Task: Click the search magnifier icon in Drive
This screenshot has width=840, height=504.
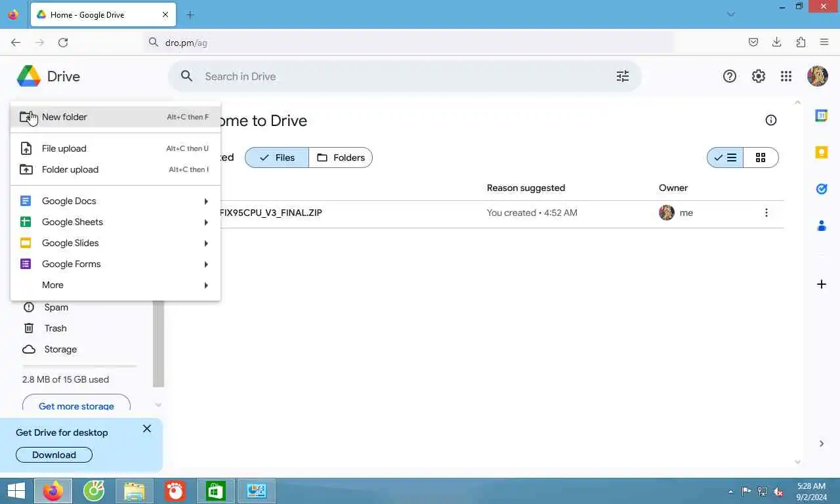Action: pyautogui.click(x=187, y=76)
